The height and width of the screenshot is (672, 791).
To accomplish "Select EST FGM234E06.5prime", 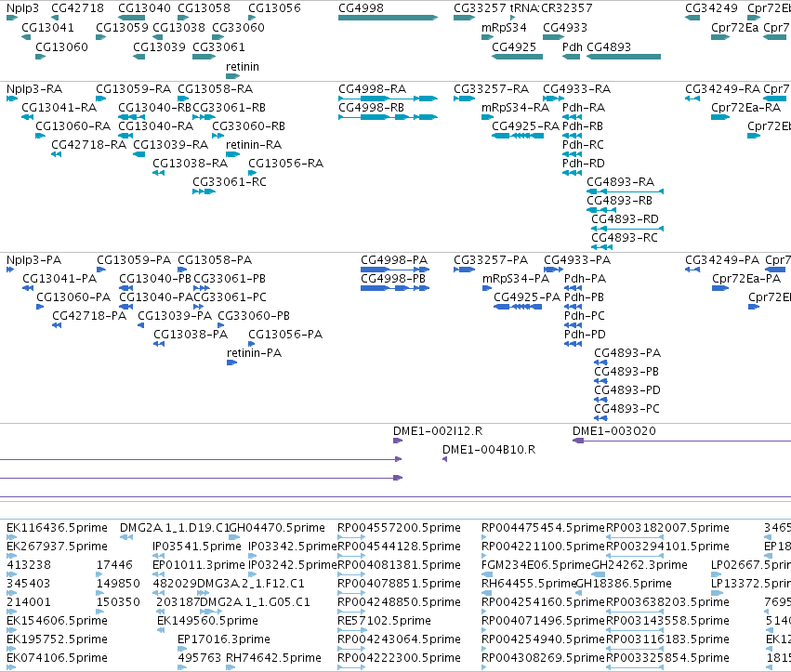I will [x=535, y=564].
